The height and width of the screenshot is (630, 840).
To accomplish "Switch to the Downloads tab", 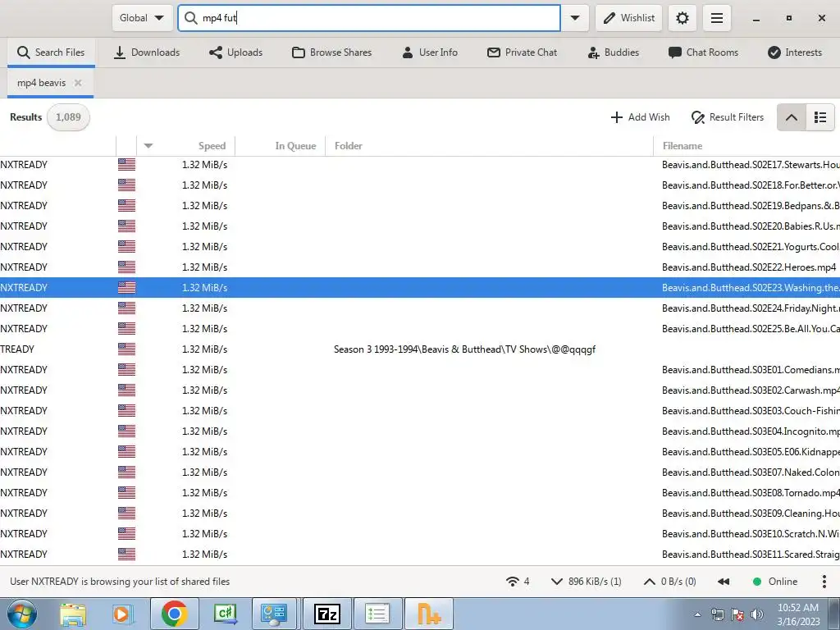I will pyautogui.click(x=147, y=52).
